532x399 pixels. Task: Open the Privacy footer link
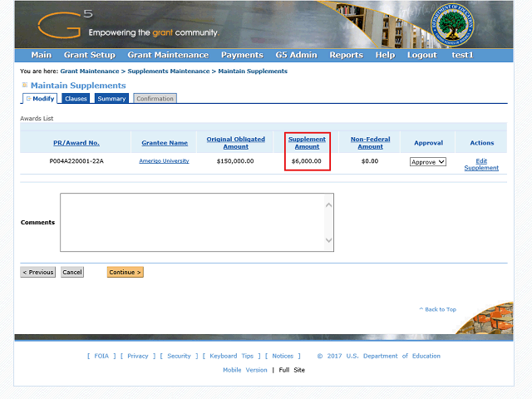click(x=138, y=356)
